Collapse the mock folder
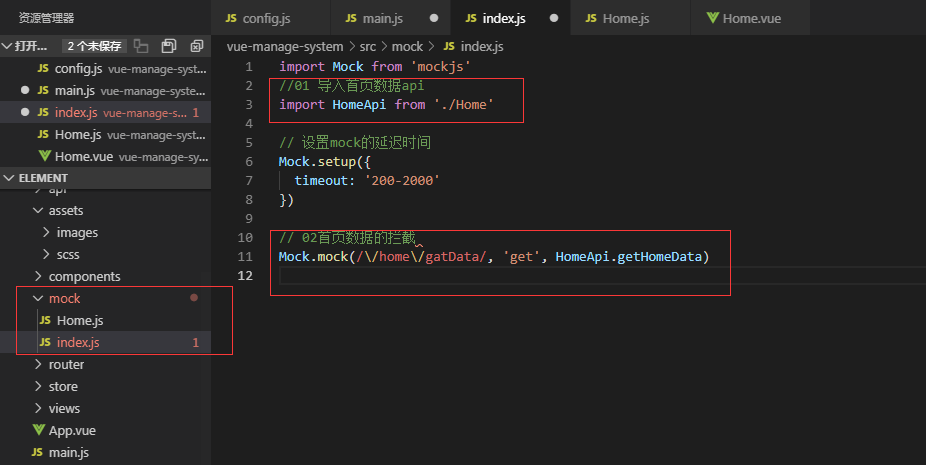Viewport: 926px width, 465px height. (38, 298)
